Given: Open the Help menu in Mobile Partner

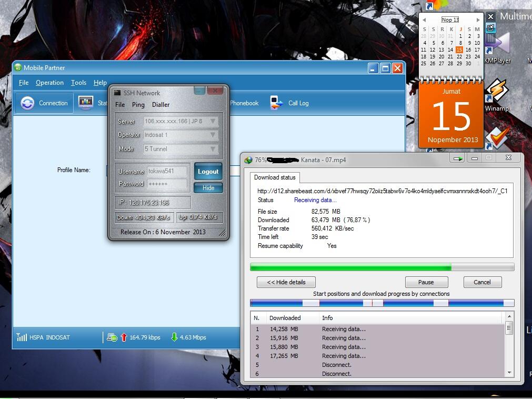Looking at the screenshot, I should 100,83.
